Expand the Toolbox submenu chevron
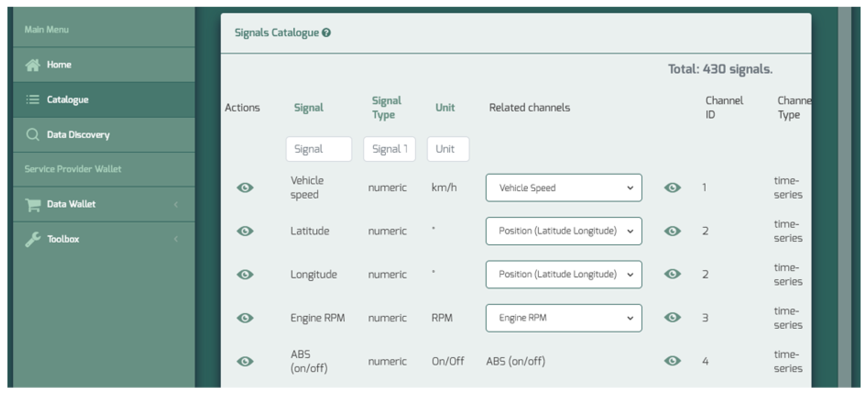 [176, 239]
